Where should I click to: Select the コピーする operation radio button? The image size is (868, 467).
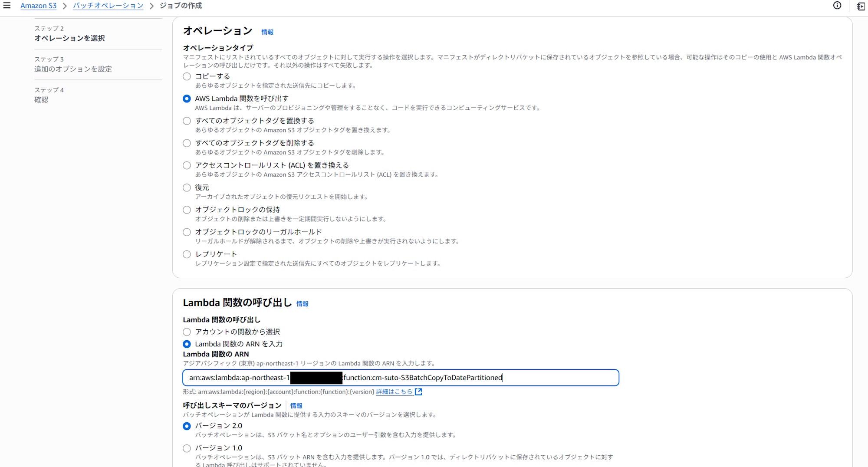click(187, 76)
